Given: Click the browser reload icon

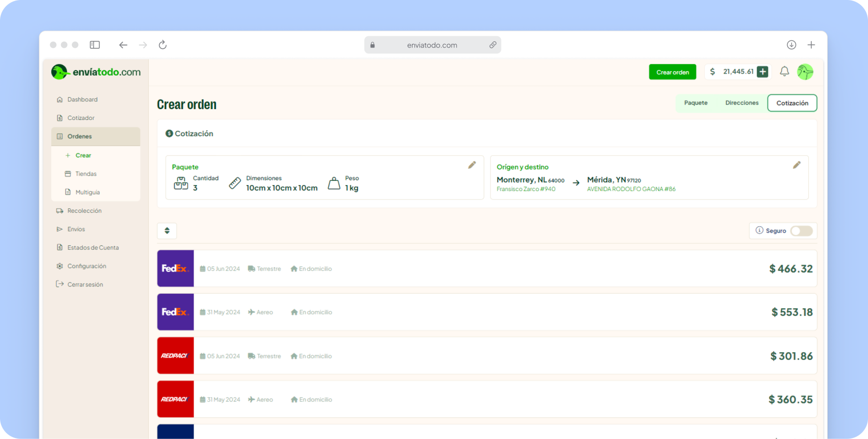Looking at the screenshot, I should (163, 45).
